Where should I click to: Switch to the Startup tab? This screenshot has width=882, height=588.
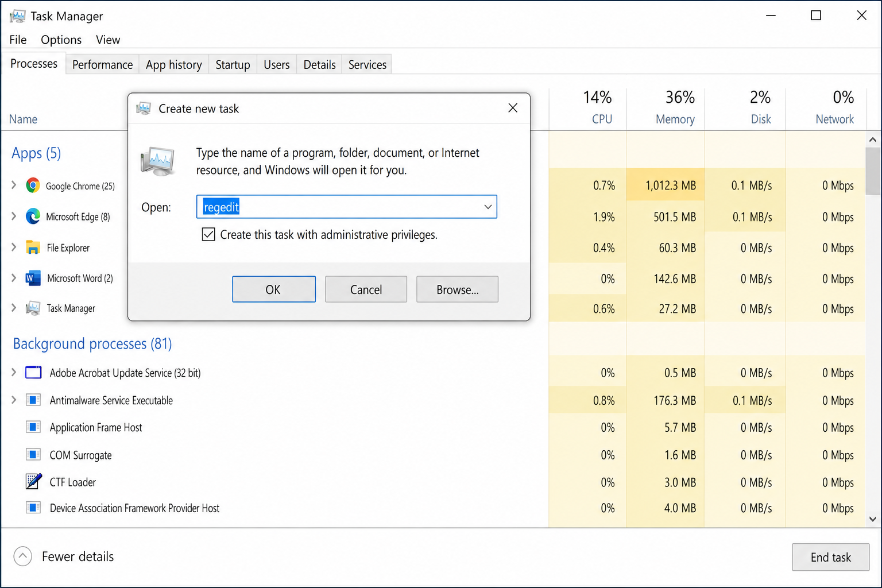(233, 64)
